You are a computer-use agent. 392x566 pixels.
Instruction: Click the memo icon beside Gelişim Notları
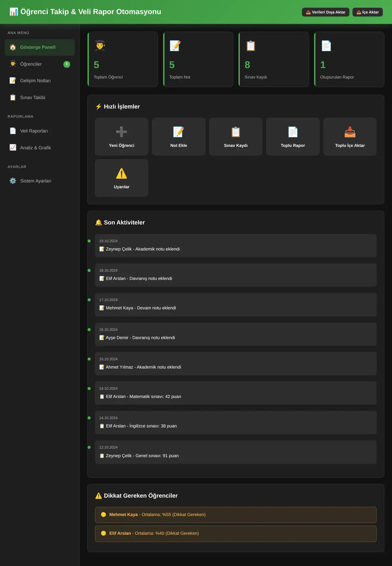point(13,81)
